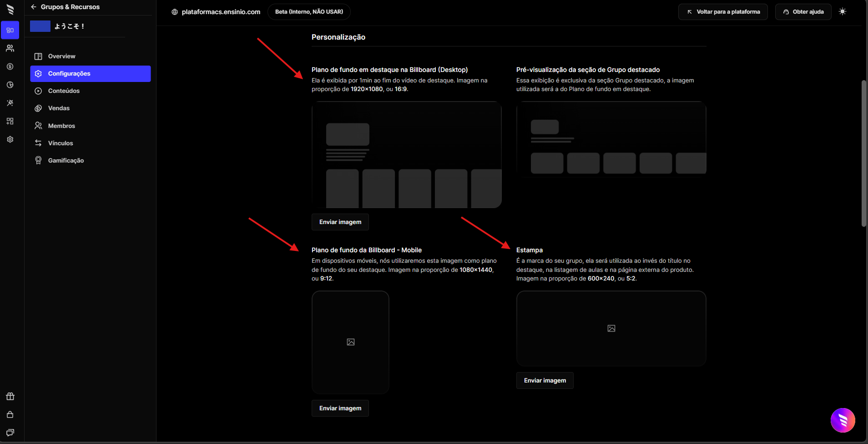Open the dollar coin icon in left rail
Viewport: 868px width, 444px height.
[x=10, y=66]
